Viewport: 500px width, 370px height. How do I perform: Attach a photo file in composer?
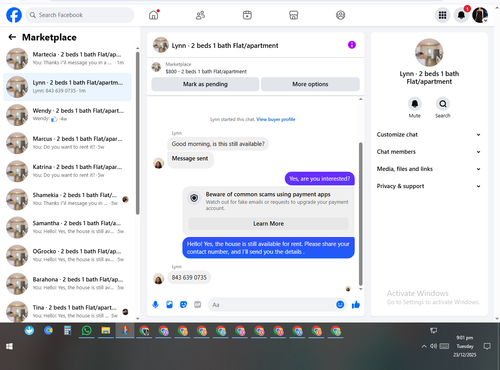pos(170,304)
